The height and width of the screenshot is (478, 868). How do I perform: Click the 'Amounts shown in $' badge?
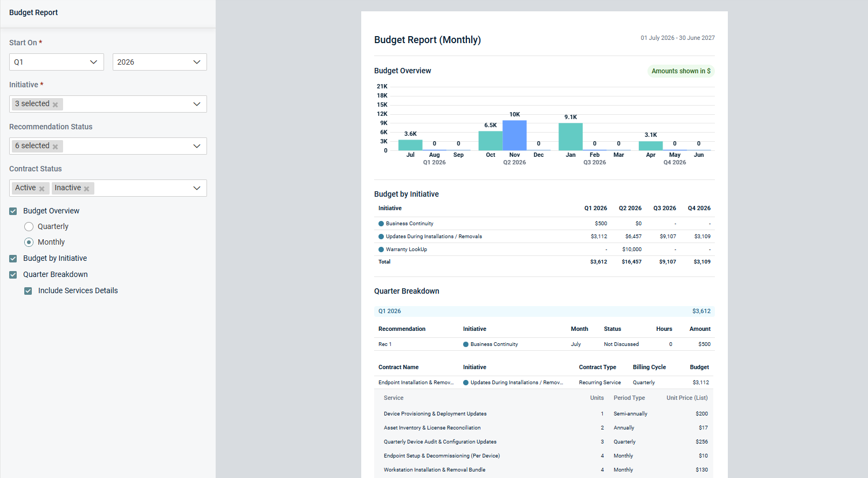[x=680, y=71]
